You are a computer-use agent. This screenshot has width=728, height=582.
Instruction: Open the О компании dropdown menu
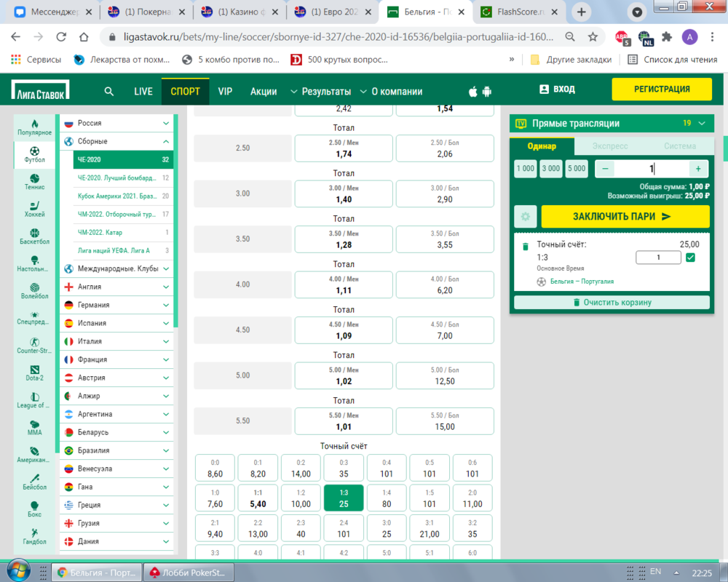point(392,92)
